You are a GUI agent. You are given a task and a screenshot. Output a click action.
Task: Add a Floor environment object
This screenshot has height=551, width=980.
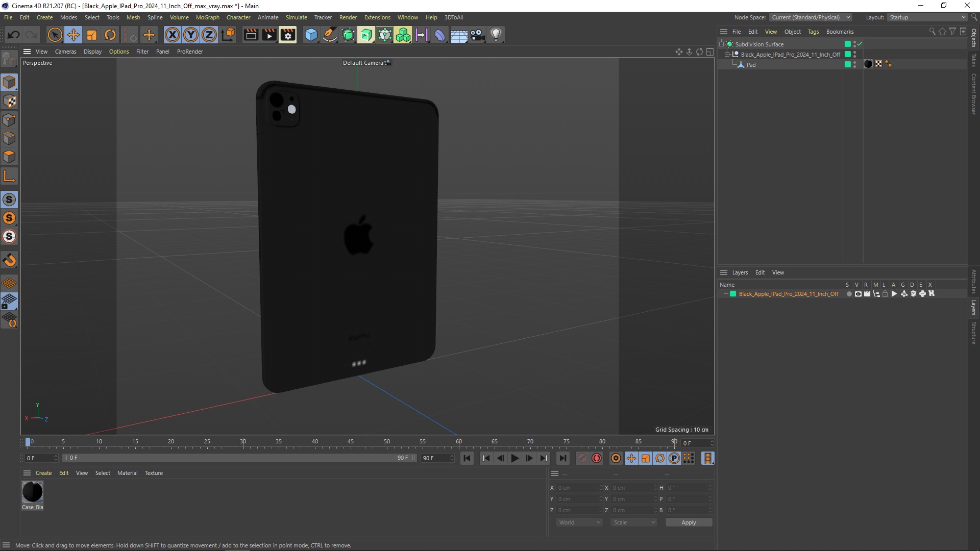click(x=459, y=35)
